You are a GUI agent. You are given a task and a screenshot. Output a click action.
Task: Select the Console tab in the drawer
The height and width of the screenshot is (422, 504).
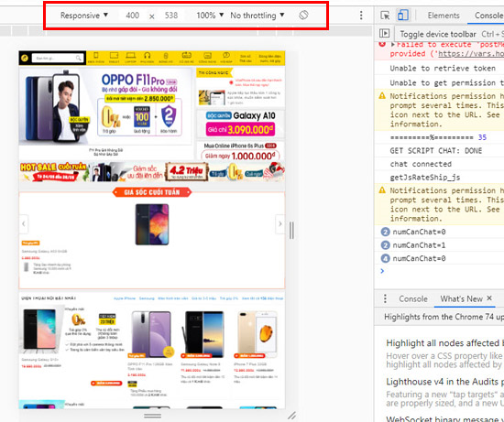(x=413, y=298)
